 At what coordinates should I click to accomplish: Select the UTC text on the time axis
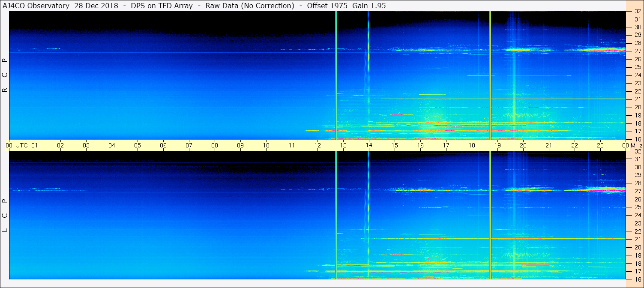(21, 145)
